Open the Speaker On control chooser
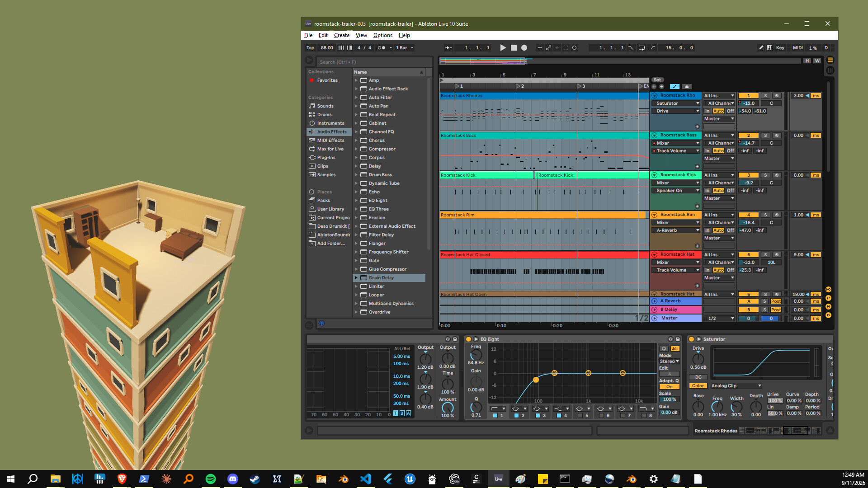Viewport: 868px width, 488px height. [x=675, y=191]
